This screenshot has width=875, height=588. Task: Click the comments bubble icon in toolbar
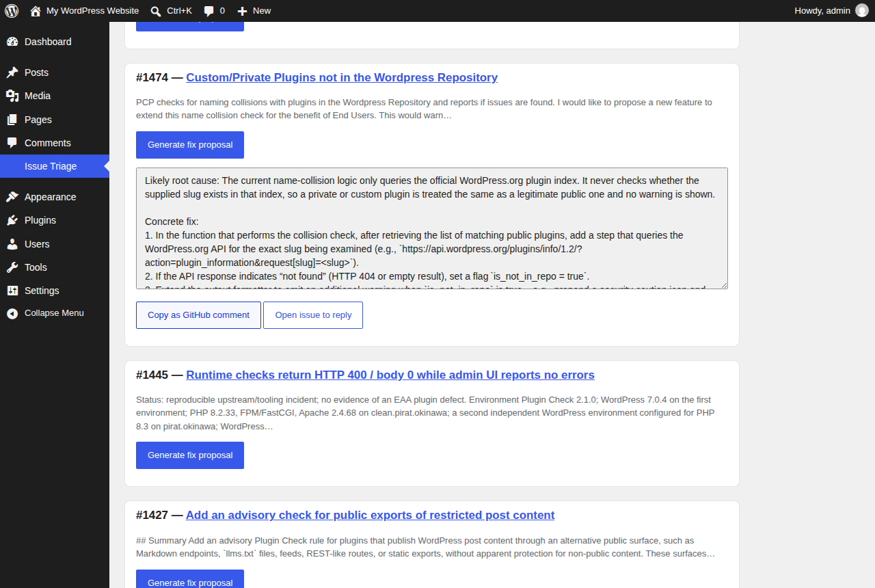(x=209, y=11)
